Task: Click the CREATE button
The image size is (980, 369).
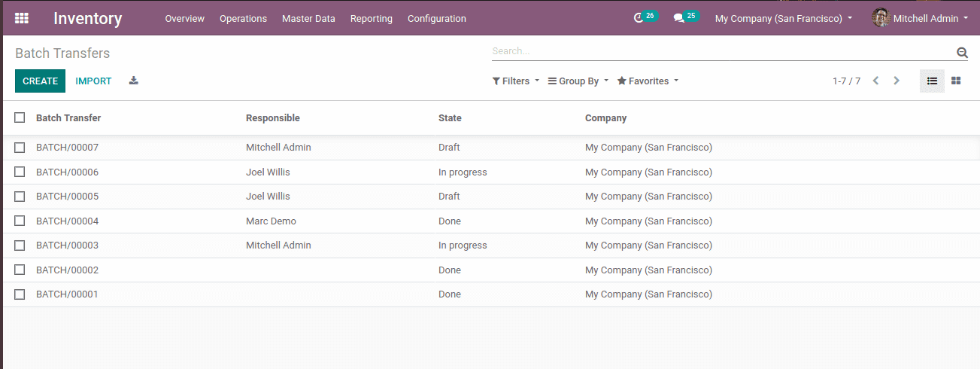Action: click(x=40, y=81)
